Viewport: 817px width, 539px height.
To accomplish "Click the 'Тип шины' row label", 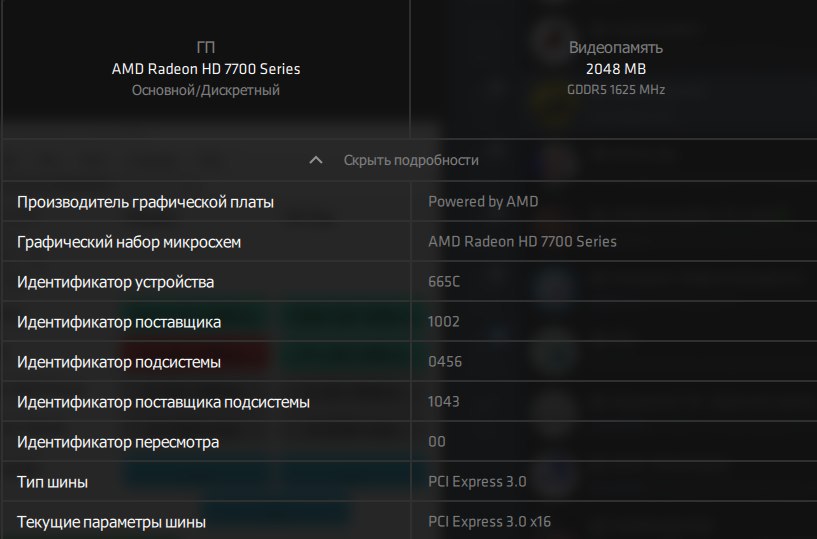I will click(x=52, y=482).
